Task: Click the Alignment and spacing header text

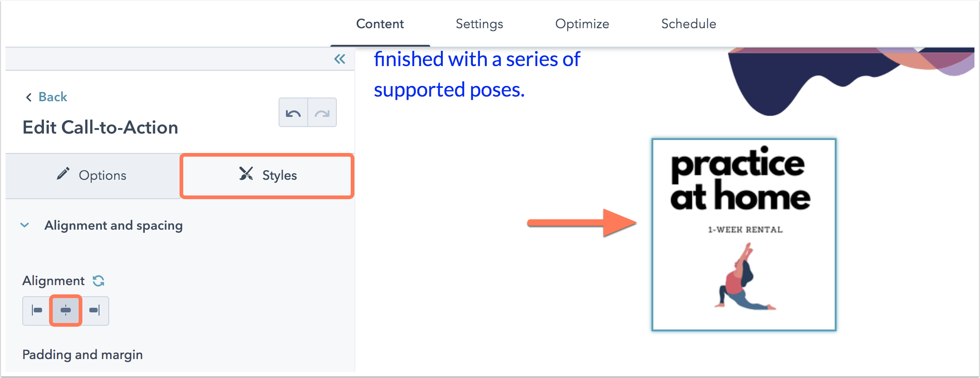Action: [x=113, y=225]
